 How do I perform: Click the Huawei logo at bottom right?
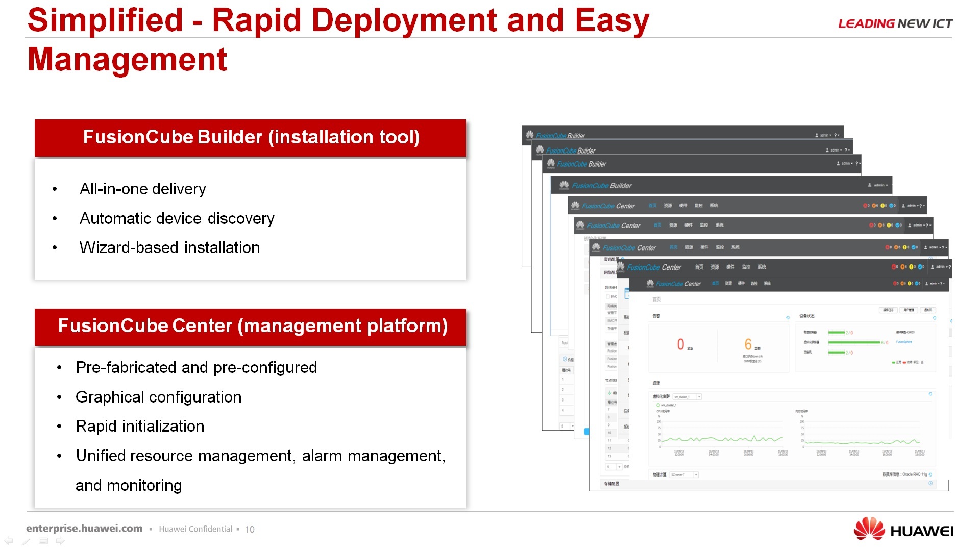[903, 530]
